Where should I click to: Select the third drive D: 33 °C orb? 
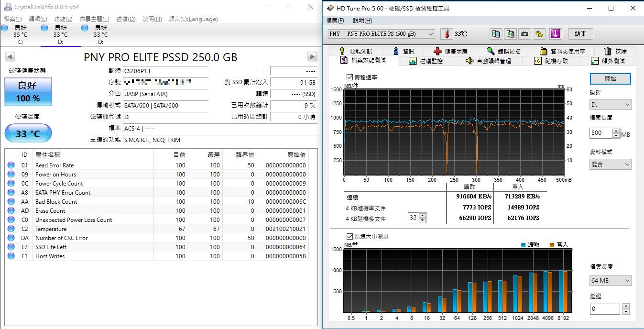[x=85, y=28]
